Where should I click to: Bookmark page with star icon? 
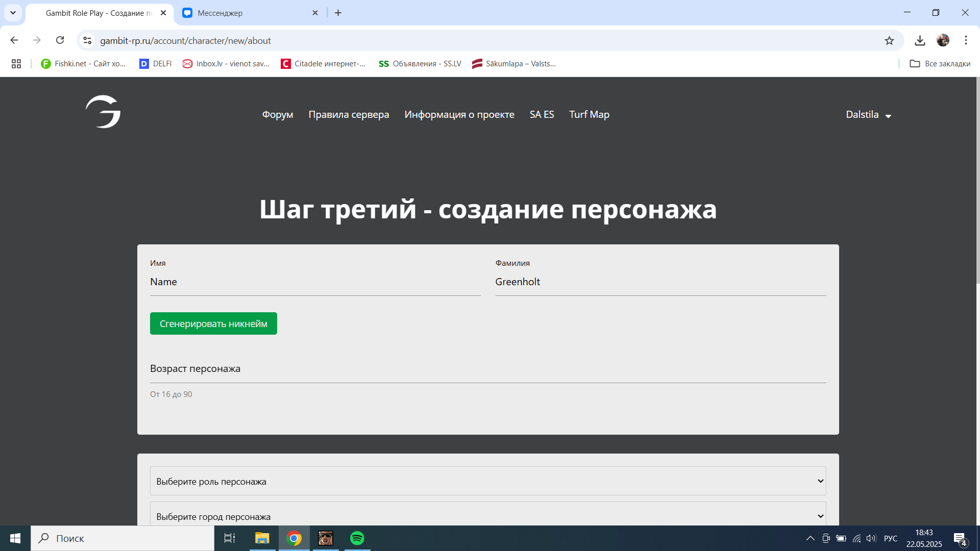pos(889,41)
